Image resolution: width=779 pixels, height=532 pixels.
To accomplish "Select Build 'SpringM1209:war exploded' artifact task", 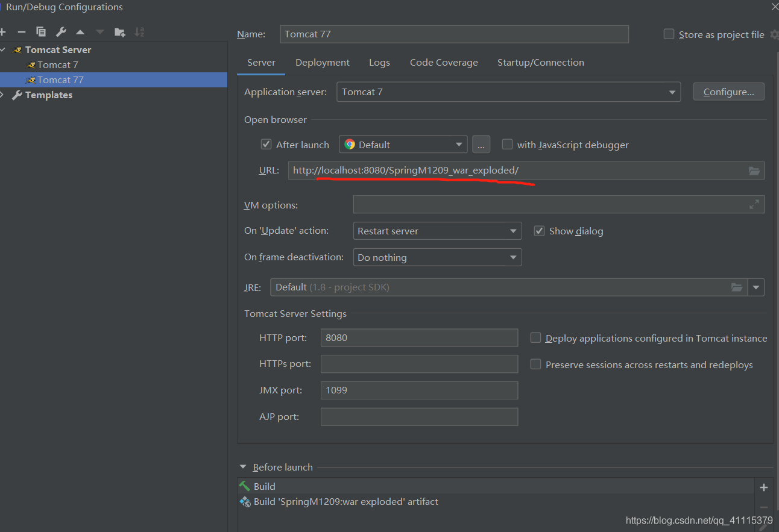I will click(x=496, y=501).
